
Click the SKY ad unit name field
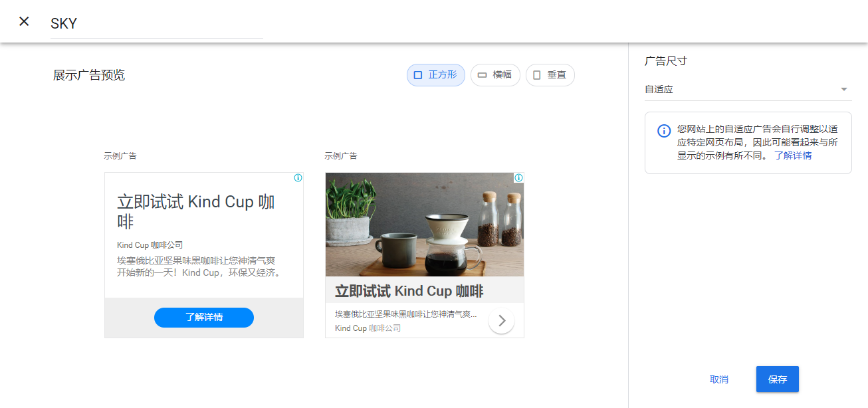156,24
